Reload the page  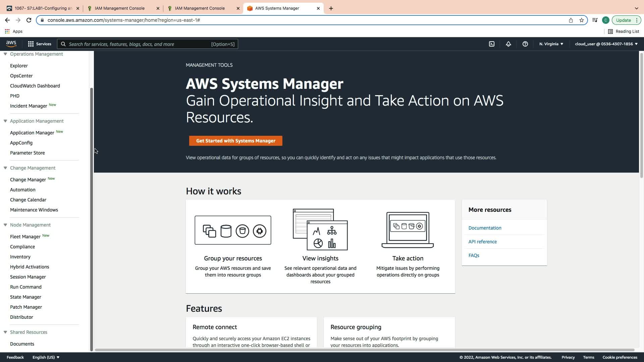(29, 20)
